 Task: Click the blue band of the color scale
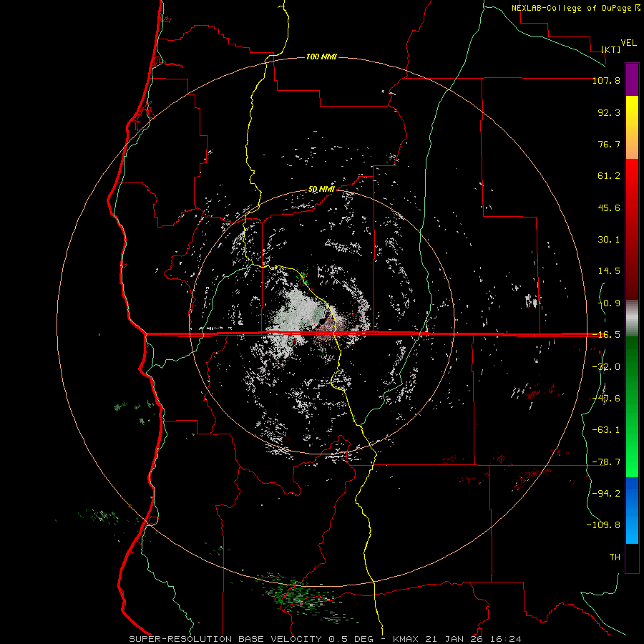coord(632,510)
